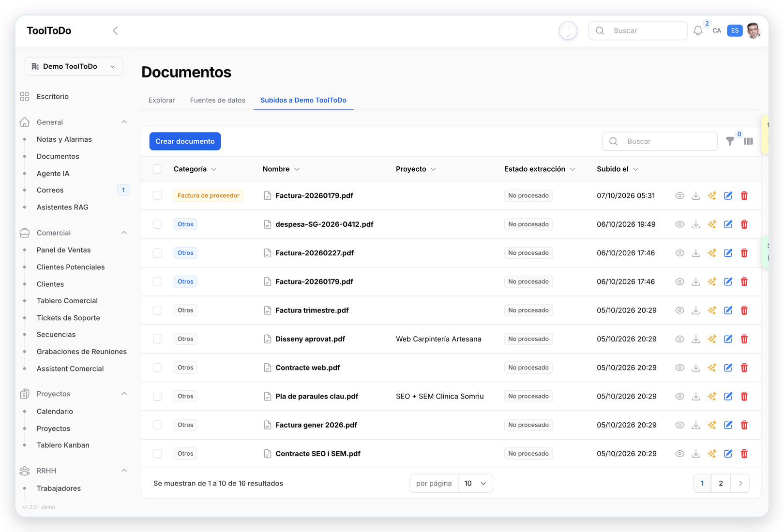Go to the next results page arrow
This screenshot has height=532, width=784.
click(740, 484)
